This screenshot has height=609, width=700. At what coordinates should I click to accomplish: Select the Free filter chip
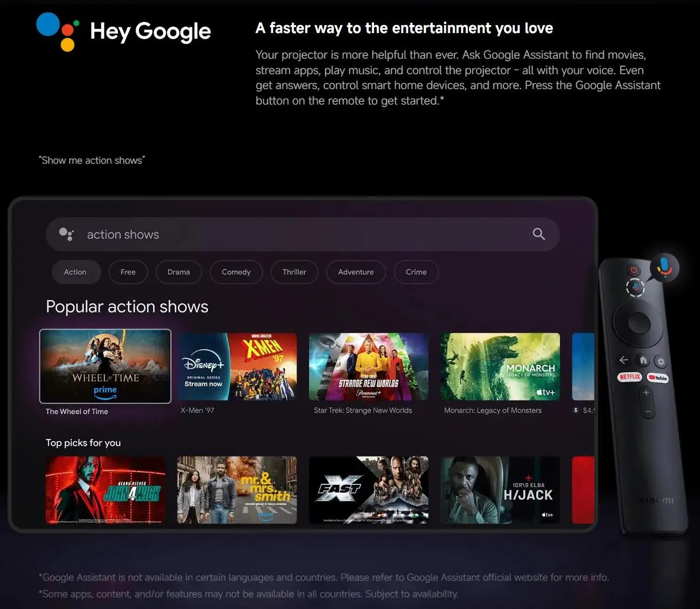coord(128,272)
